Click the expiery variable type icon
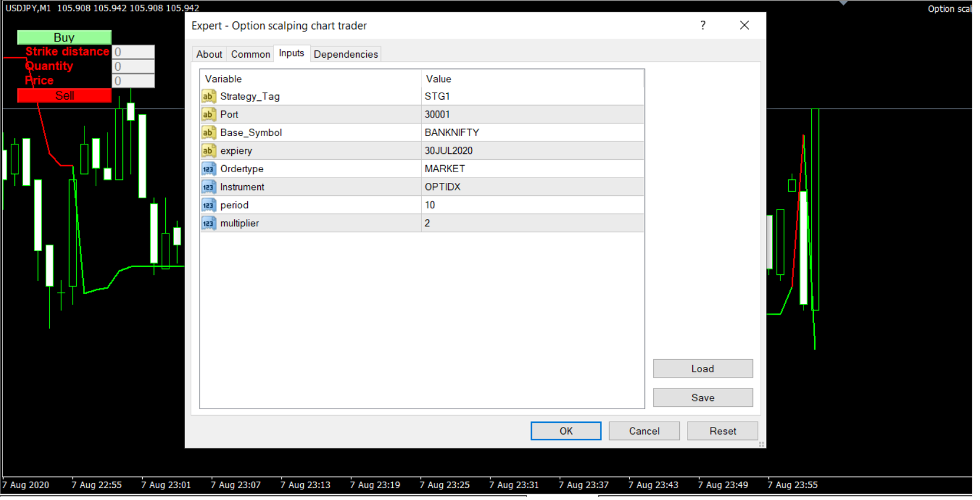The width and height of the screenshot is (980, 500). point(208,151)
